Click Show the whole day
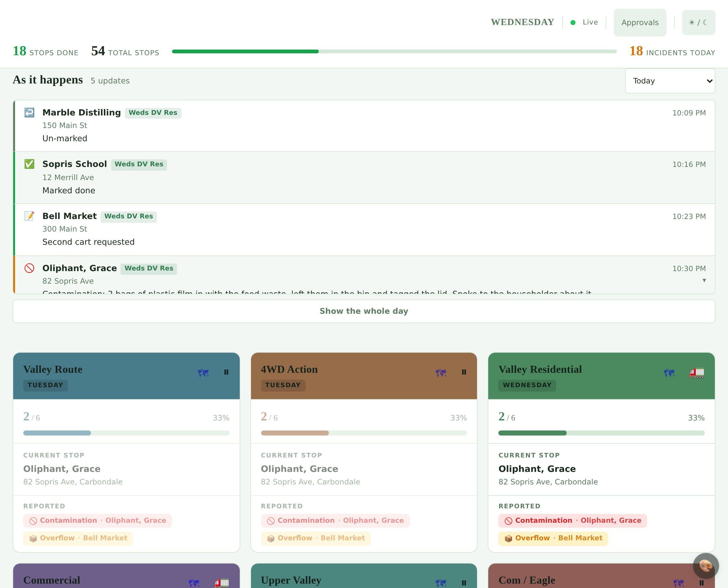This screenshot has height=588, width=728. tap(364, 311)
